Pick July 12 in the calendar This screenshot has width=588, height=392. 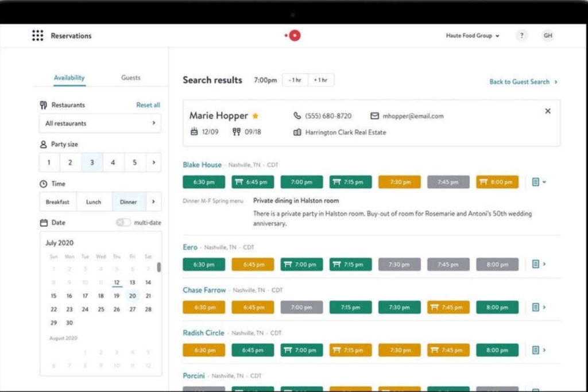pyautogui.click(x=117, y=282)
